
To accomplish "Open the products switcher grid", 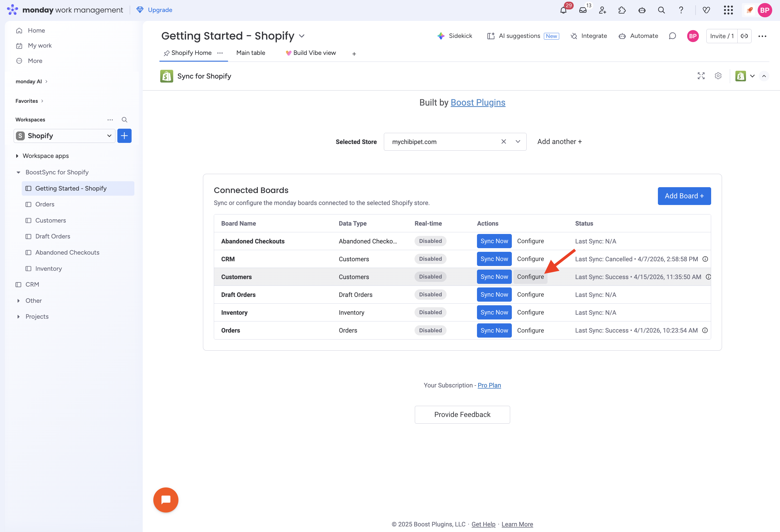I will (x=728, y=10).
